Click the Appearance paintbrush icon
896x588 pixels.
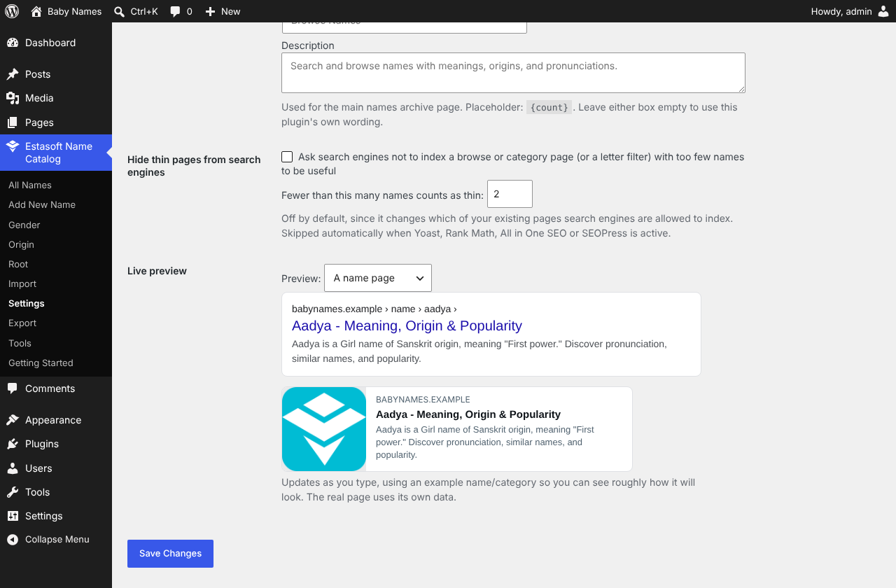pos(13,420)
